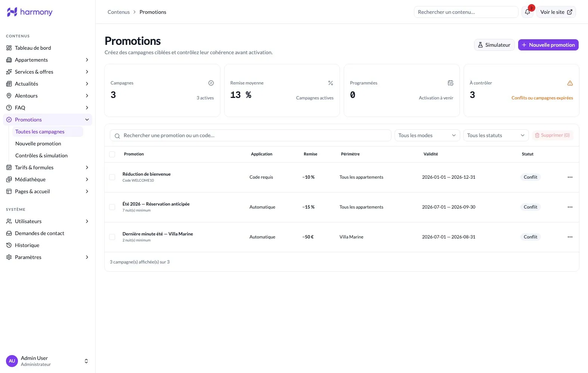The image size is (588, 373).
Task: Collapse the Promotions submenu chevron
Action: click(x=87, y=120)
